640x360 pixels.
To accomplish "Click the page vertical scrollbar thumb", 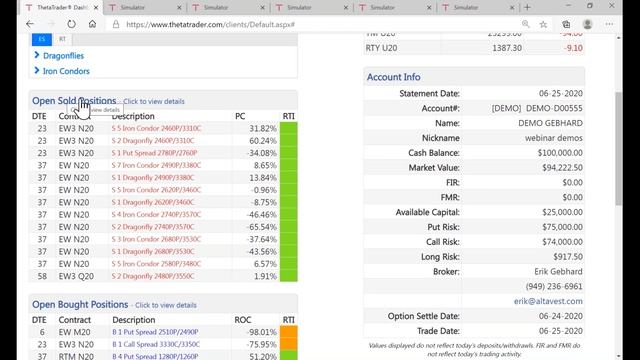I will [x=619, y=149].
